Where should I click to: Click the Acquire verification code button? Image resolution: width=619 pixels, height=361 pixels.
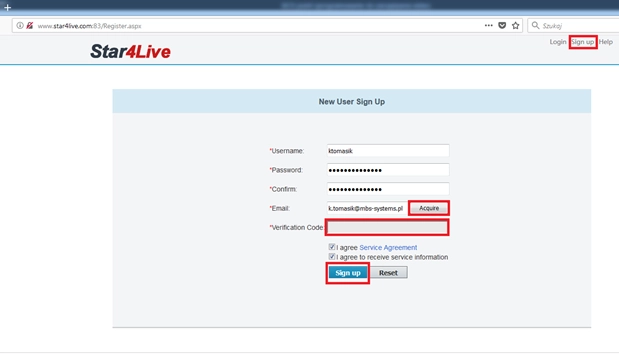429,208
